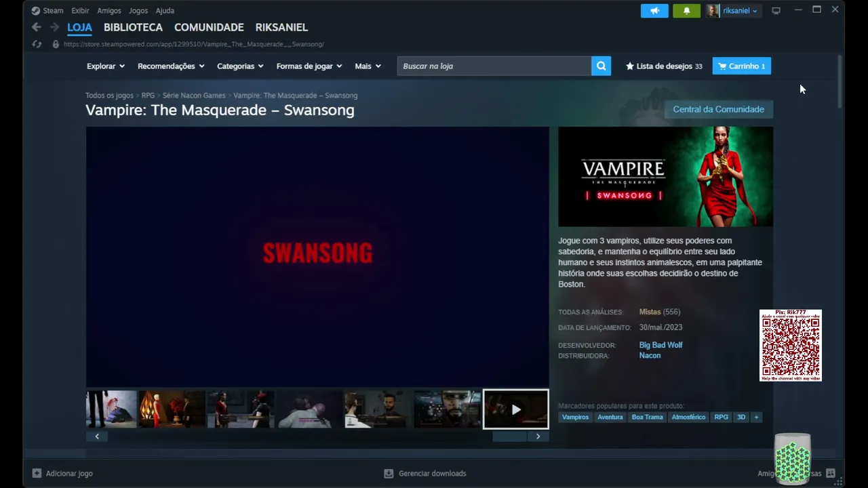
Task: Click the plus icon for Adicionar jogo
Action: [37, 473]
